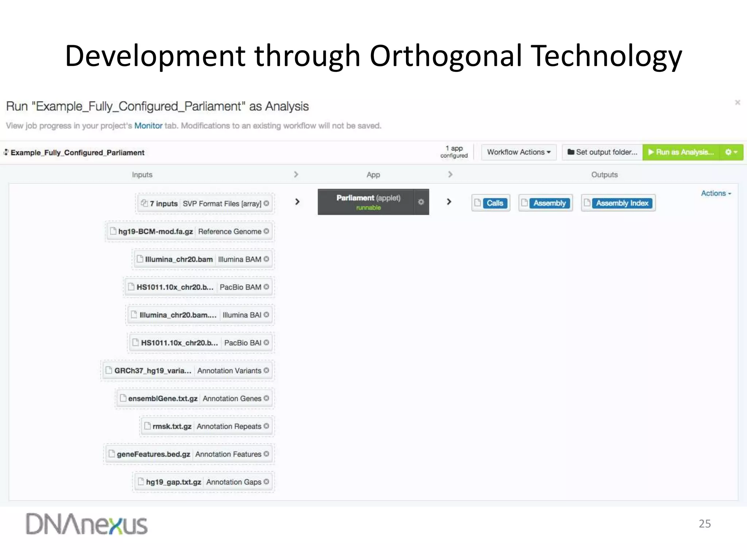The image size is (747, 560).
Task: Select Illumina_chr20.bam.... Illumina BAI input
Action: point(200,315)
